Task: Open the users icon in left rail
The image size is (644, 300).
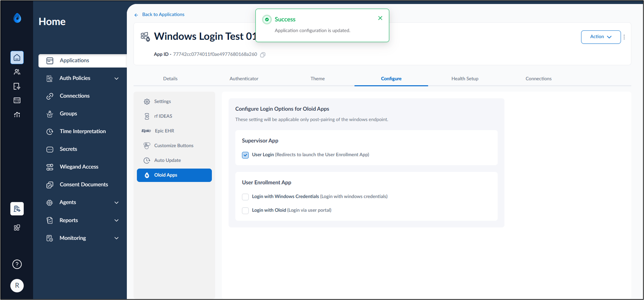Action: [x=17, y=72]
